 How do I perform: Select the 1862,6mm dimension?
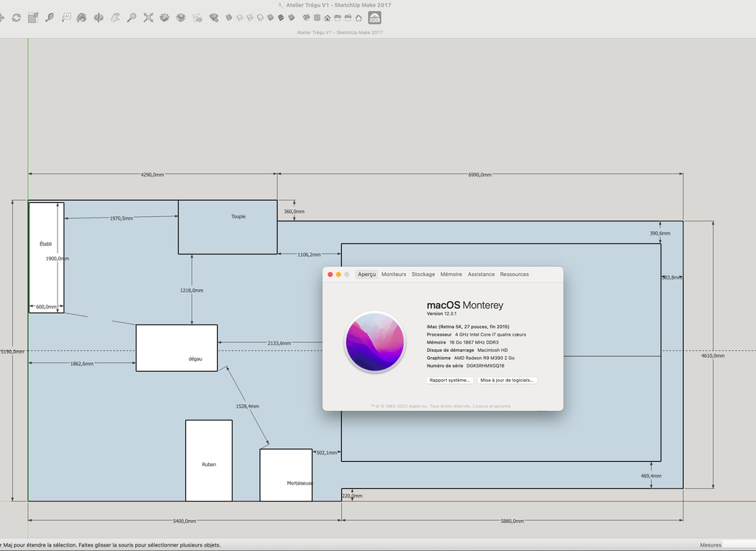82,364
